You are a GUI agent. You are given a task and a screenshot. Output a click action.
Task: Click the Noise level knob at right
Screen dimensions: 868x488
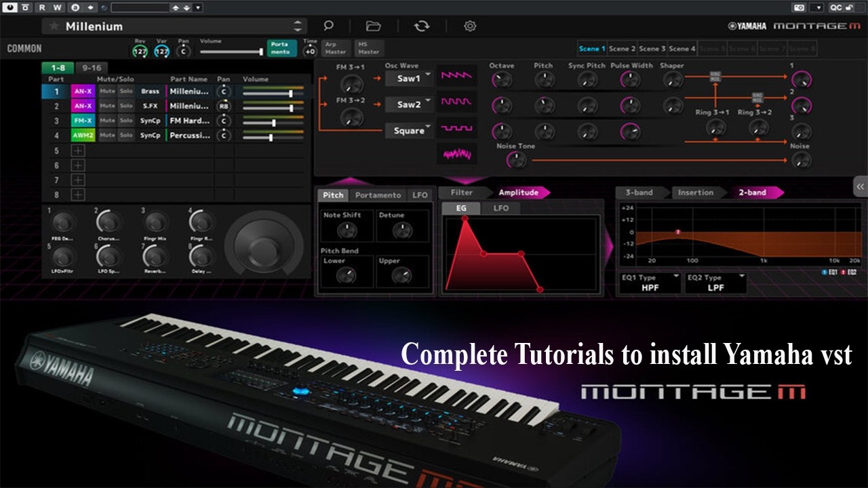[801, 160]
